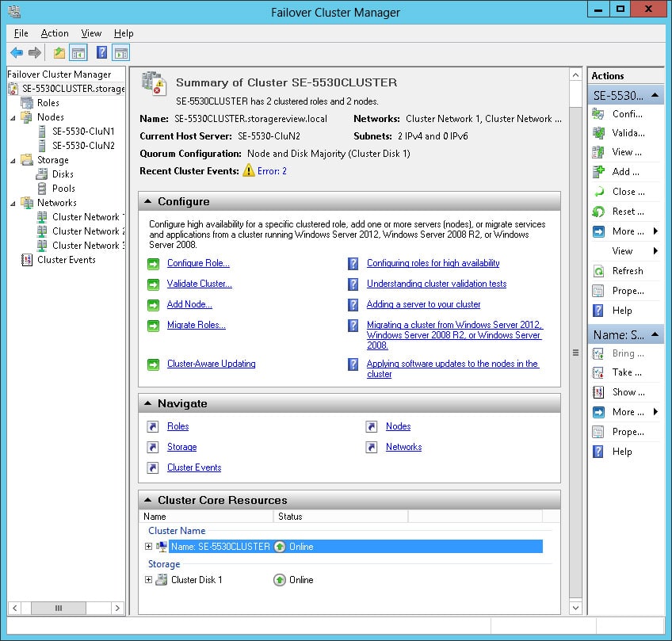Click the Validate Cluster green arrow icon

tap(154, 284)
